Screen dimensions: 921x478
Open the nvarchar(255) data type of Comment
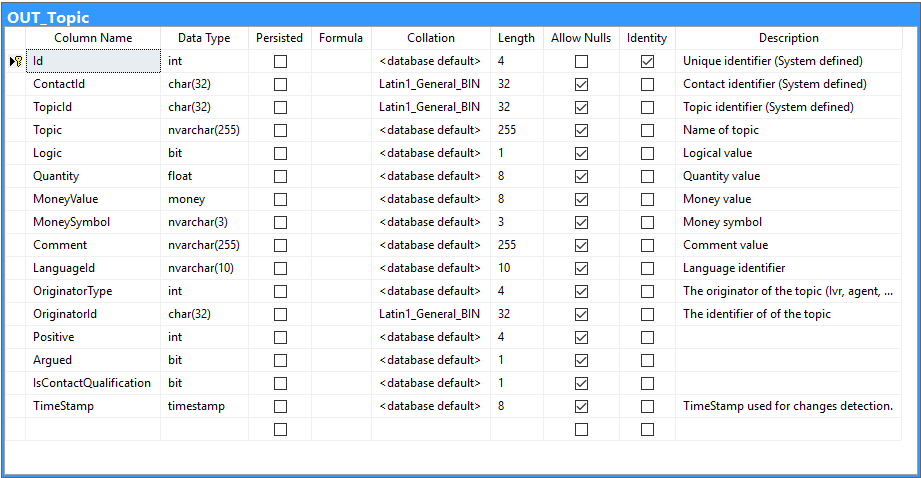click(204, 245)
